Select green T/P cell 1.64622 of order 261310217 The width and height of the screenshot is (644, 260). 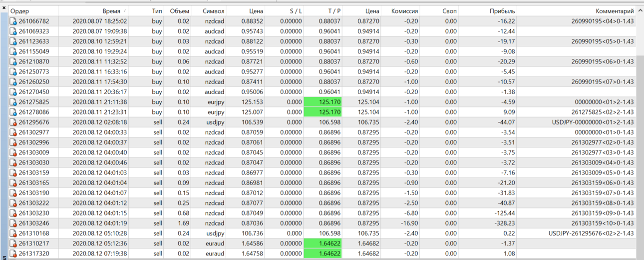click(x=323, y=243)
